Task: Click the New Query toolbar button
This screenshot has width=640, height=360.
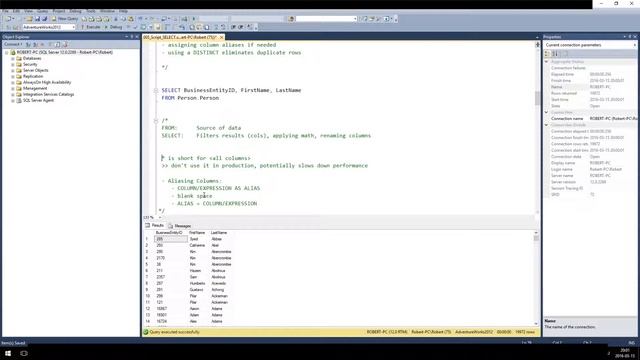Action: pyautogui.click(x=64, y=19)
